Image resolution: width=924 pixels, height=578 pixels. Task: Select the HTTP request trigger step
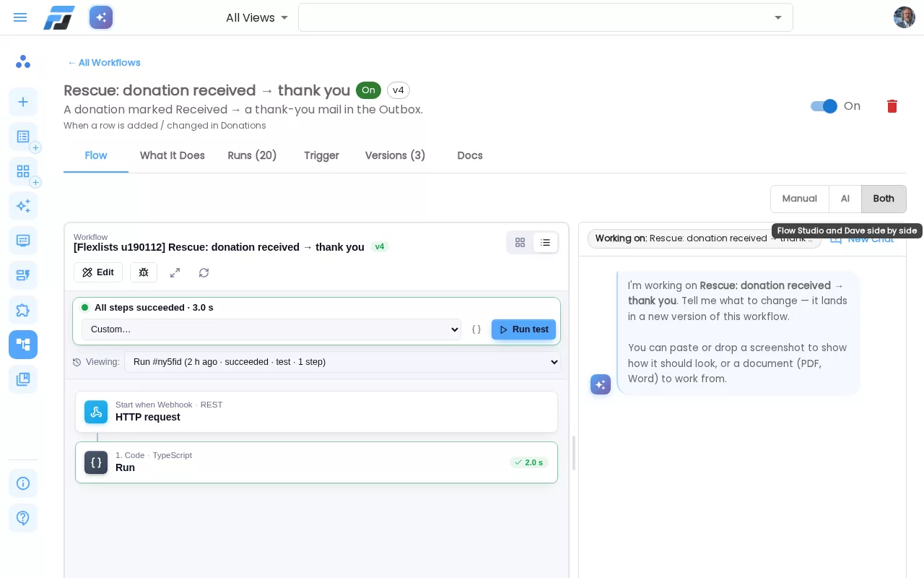(x=316, y=412)
